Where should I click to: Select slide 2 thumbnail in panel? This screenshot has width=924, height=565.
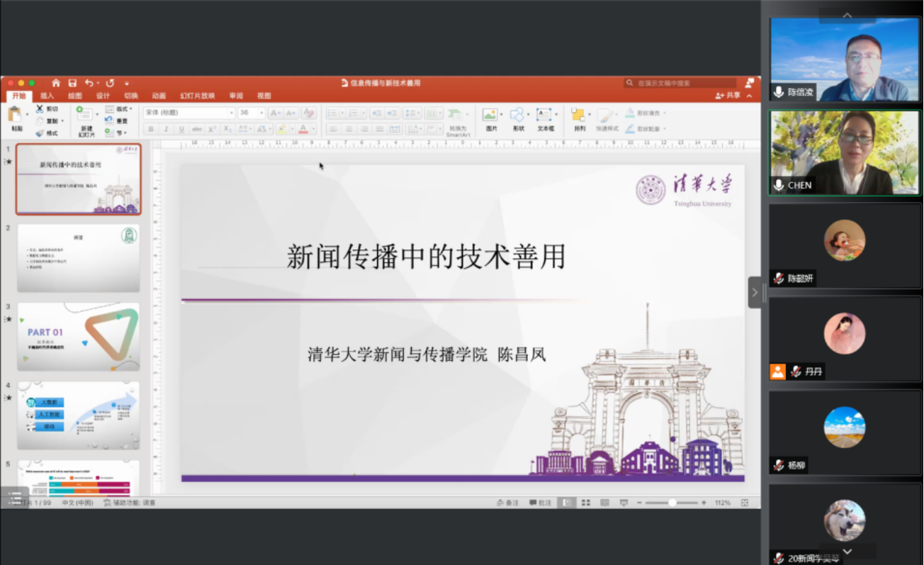79,258
